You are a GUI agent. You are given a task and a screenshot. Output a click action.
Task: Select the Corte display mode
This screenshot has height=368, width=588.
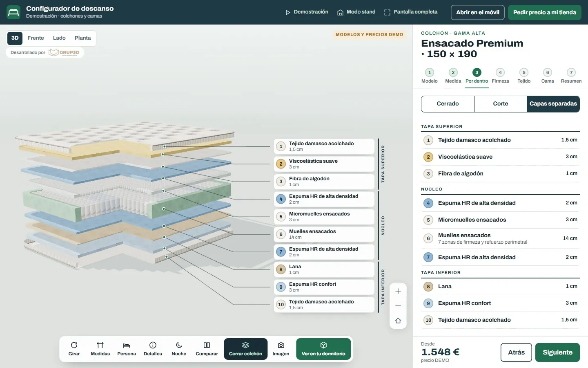pos(501,104)
